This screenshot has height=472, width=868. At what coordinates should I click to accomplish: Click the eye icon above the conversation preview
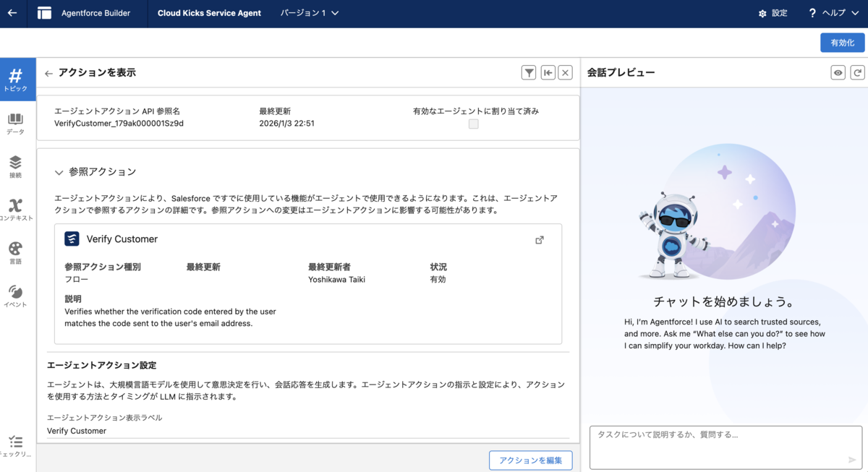pos(838,72)
